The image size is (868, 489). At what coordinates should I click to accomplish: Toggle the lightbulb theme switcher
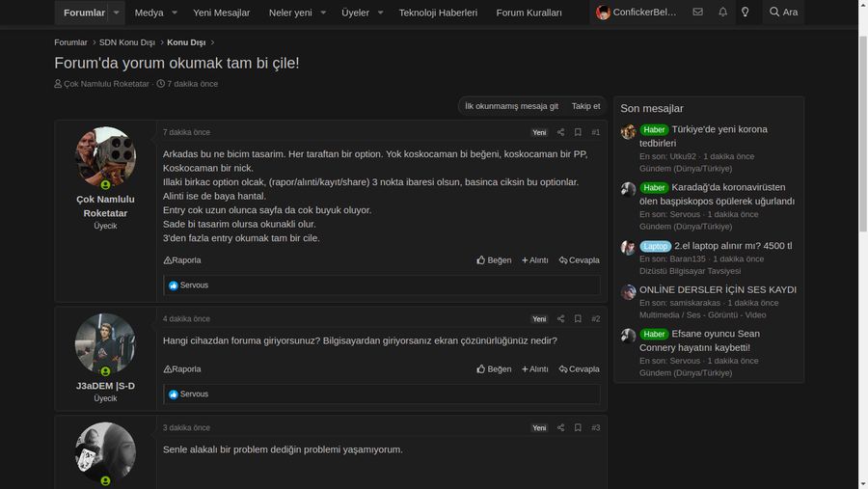click(x=745, y=13)
